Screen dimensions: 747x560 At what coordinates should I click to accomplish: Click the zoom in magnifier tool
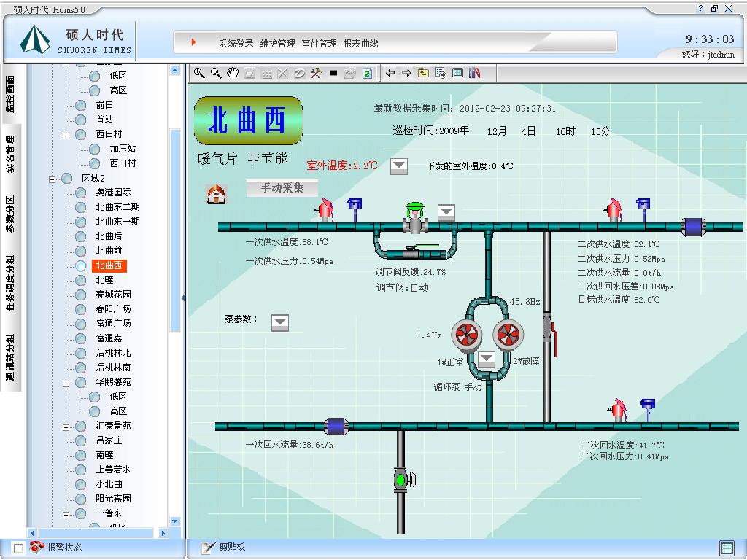[x=199, y=73]
